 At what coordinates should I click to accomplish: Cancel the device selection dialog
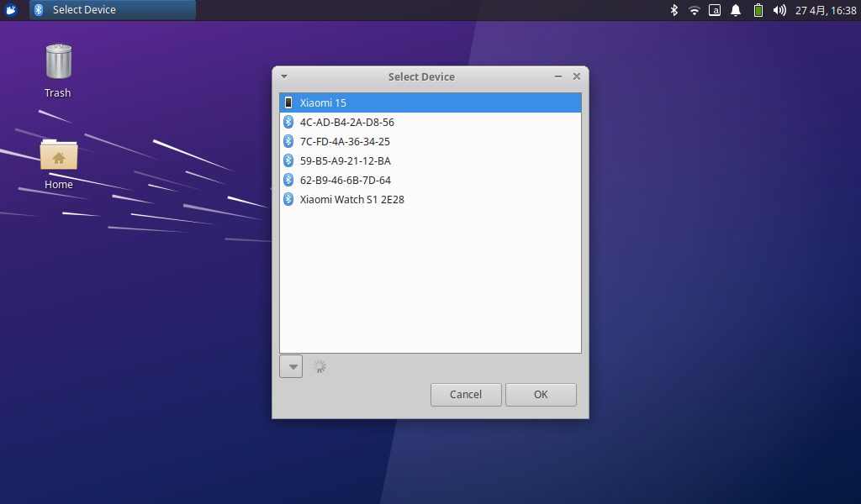tap(466, 395)
